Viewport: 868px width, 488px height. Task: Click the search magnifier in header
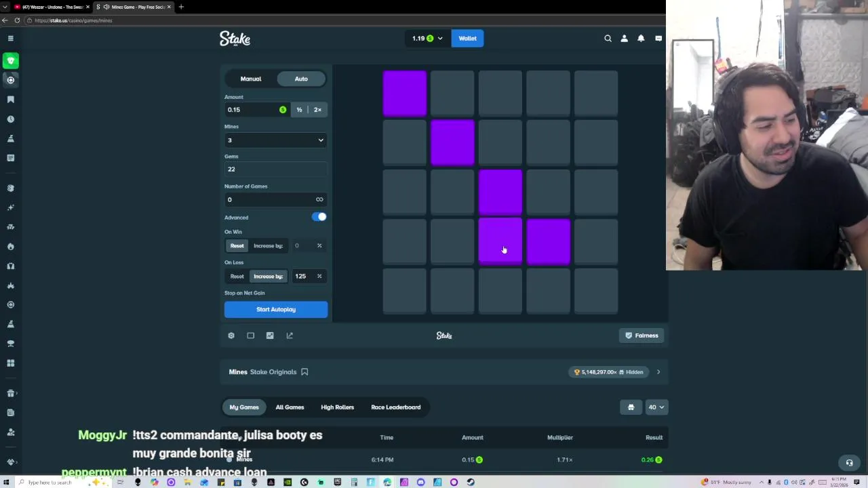pyautogui.click(x=608, y=39)
